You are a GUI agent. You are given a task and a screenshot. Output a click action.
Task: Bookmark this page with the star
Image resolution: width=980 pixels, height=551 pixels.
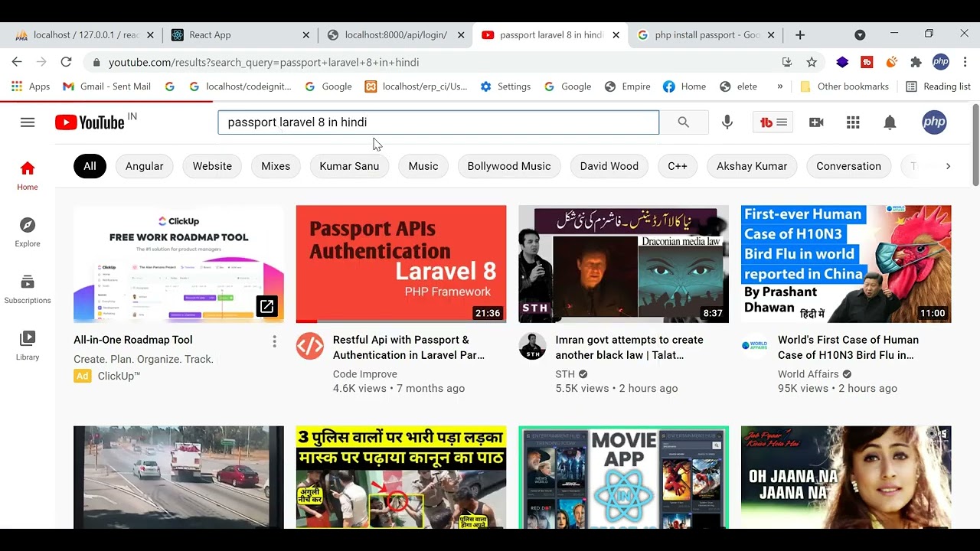click(812, 62)
